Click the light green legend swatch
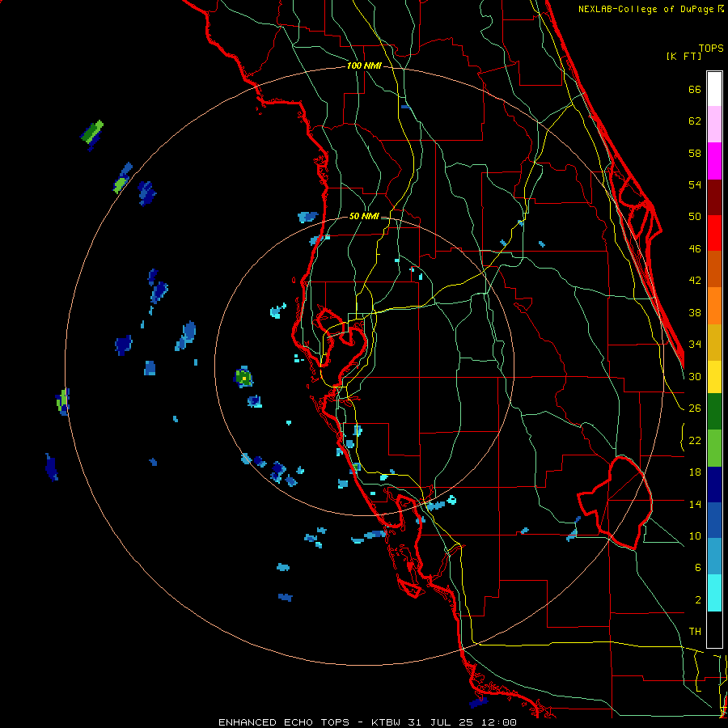728x728 pixels. point(714,448)
